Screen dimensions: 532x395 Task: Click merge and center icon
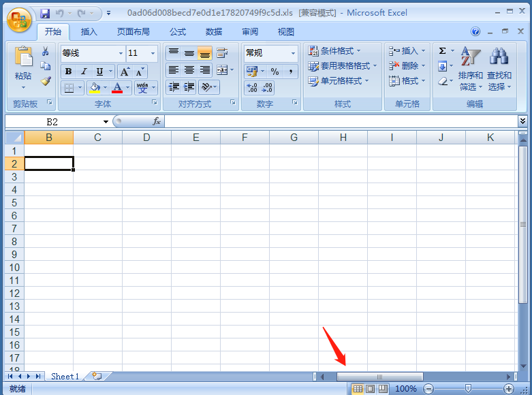coord(222,70)
